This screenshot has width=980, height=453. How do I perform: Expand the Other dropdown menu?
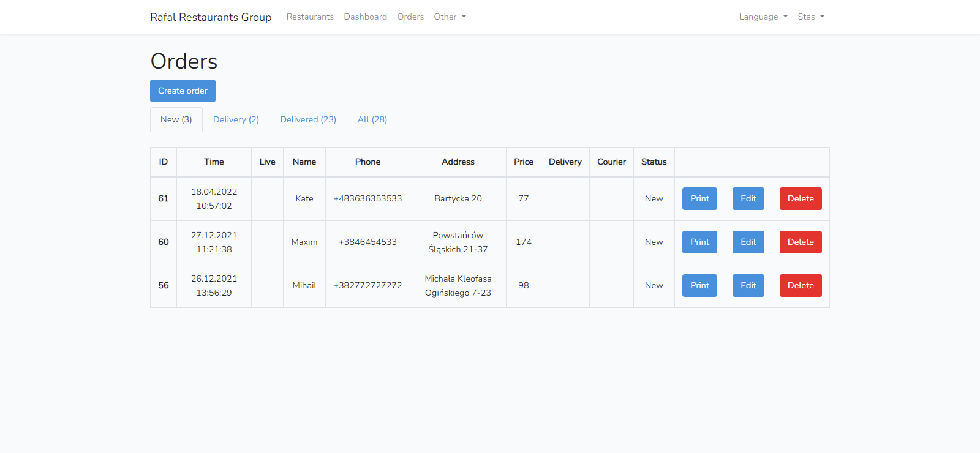[450, 17]
